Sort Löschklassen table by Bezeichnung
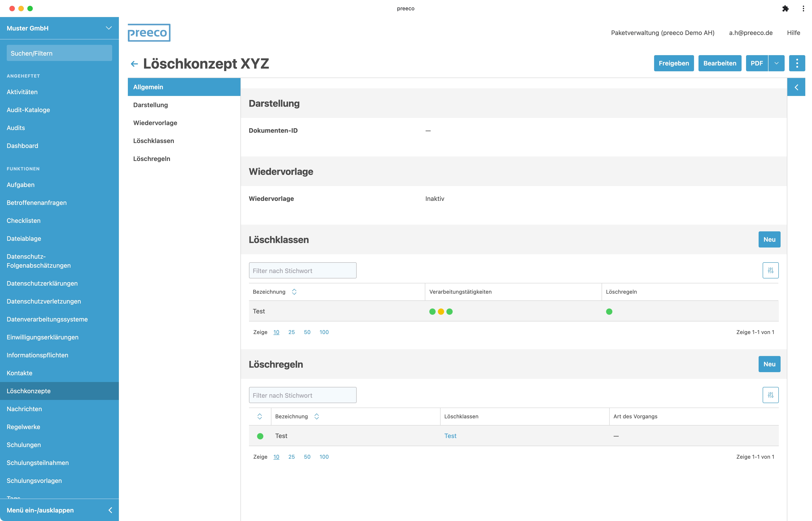The width and height of the screenshot is (812, 521). coord(294,292)
